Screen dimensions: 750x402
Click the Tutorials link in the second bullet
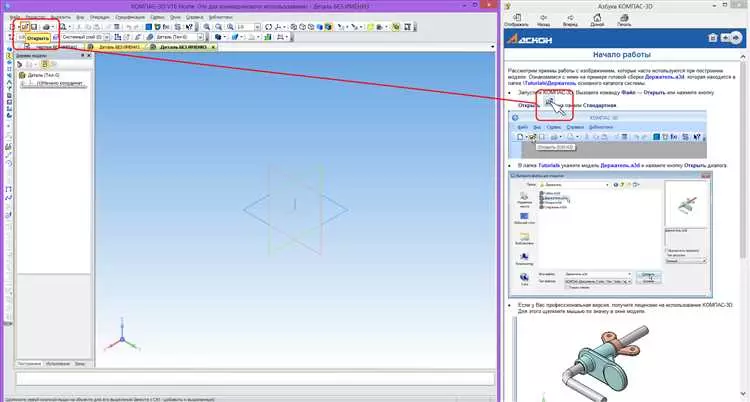click(x=549, y=165)
